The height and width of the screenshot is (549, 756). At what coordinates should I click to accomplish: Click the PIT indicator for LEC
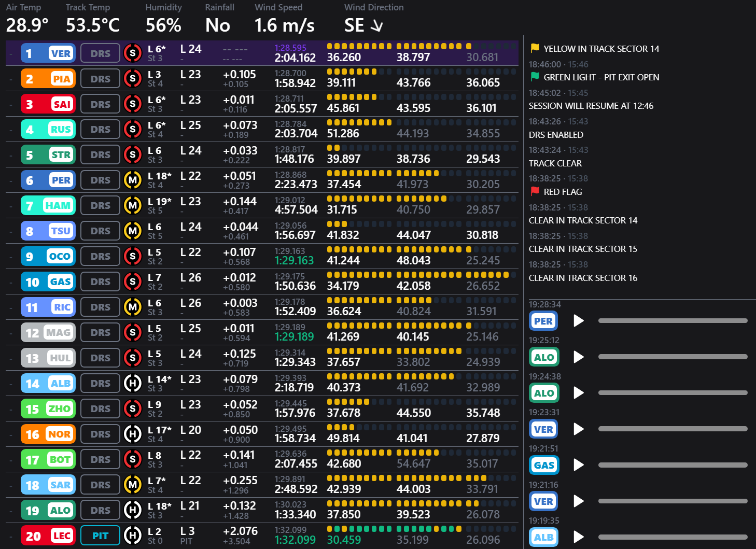(x=100, y=536)
